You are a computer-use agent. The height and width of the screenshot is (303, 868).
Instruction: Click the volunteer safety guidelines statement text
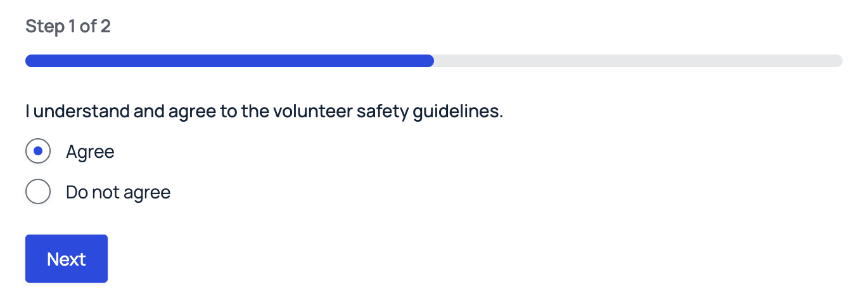coord(264,112)
